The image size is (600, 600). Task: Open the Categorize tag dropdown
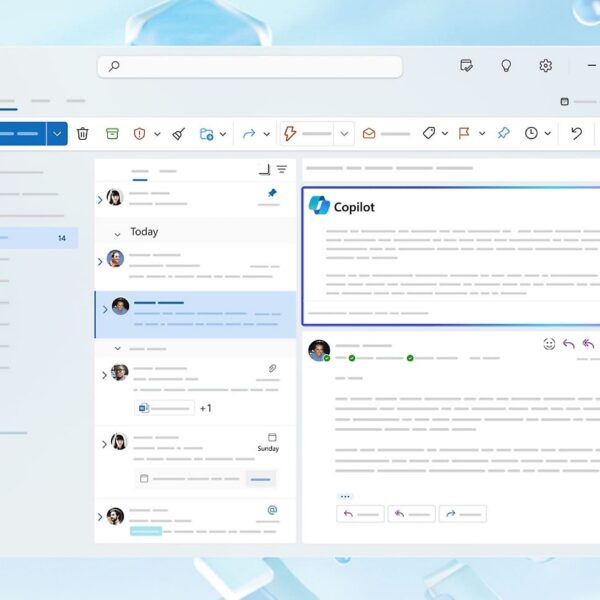(x=445, y=134)
